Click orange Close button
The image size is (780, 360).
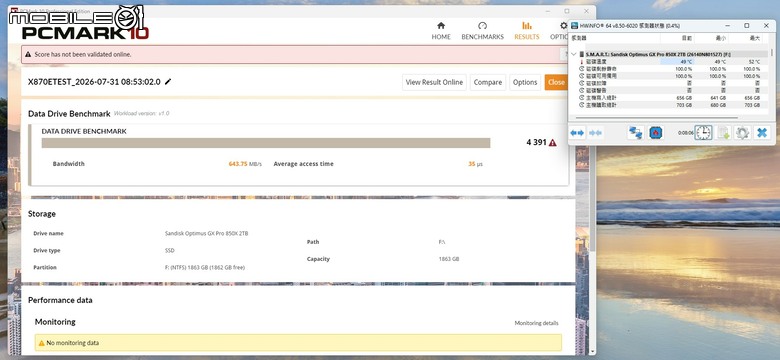tap(556, 83)
